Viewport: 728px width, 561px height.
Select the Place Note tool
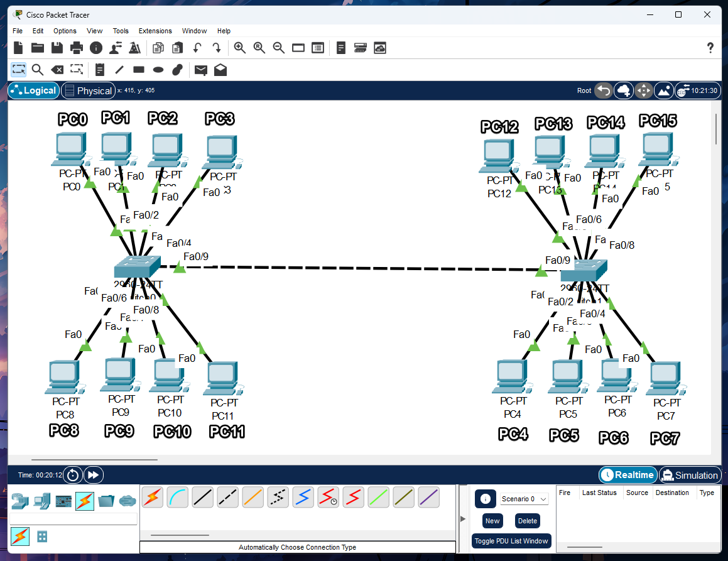point(100,70)
